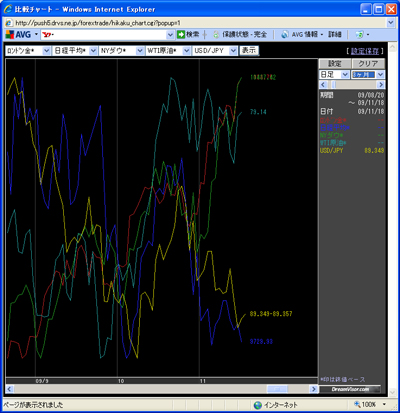Click the 79.14 chart value label
The height and width of the screenshot is (413, 400).
pos(258,112)
